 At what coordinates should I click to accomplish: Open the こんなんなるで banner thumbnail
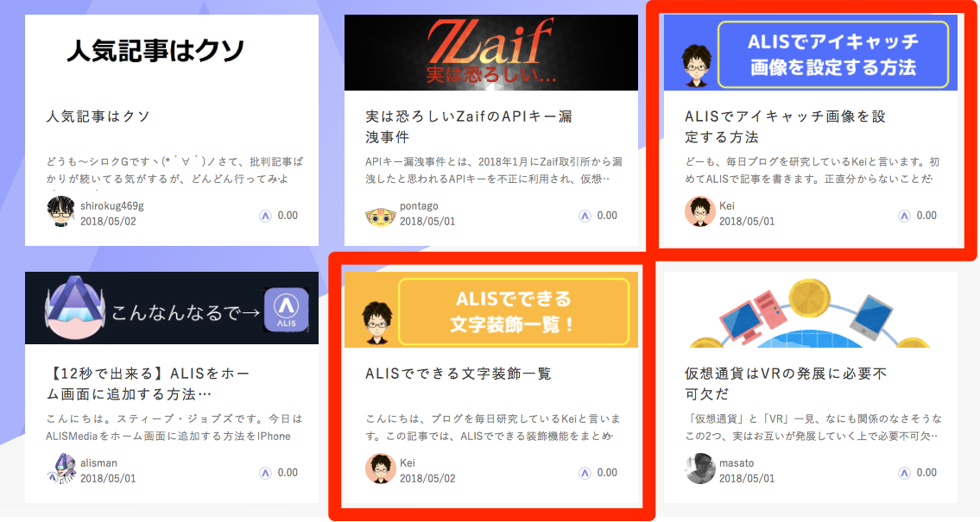[x=172, y=308]
